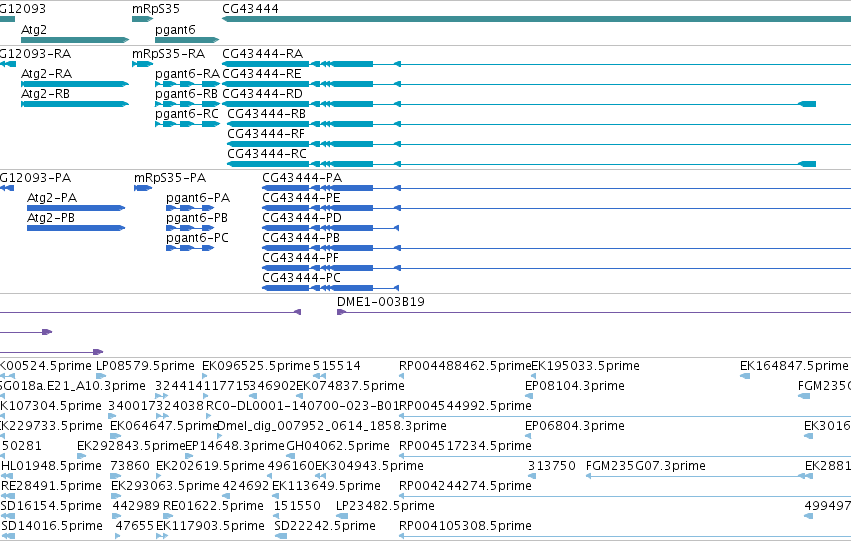Click the EP14648.3prime label
The image size is (851, 541).
(x=235, y=446)
